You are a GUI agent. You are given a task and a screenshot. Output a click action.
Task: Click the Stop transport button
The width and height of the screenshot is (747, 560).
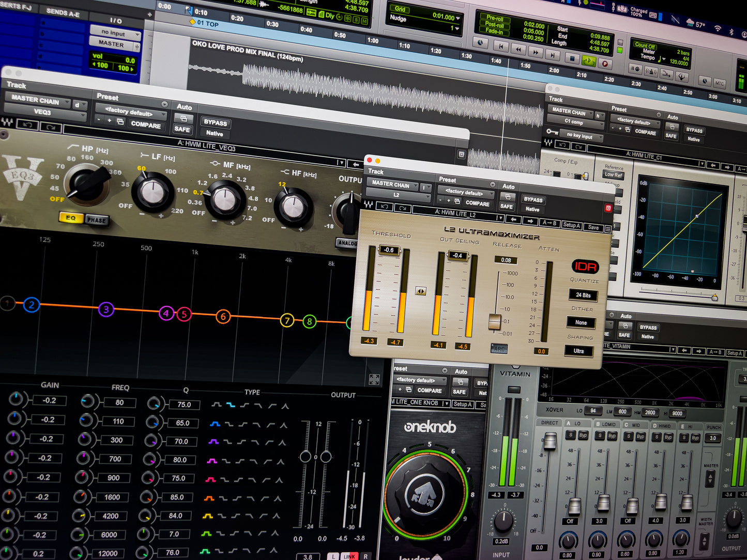[x=572, y=58]
